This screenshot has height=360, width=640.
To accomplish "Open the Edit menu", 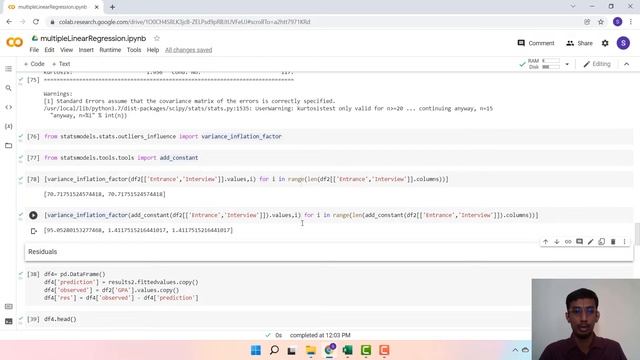I will (49, 50).
